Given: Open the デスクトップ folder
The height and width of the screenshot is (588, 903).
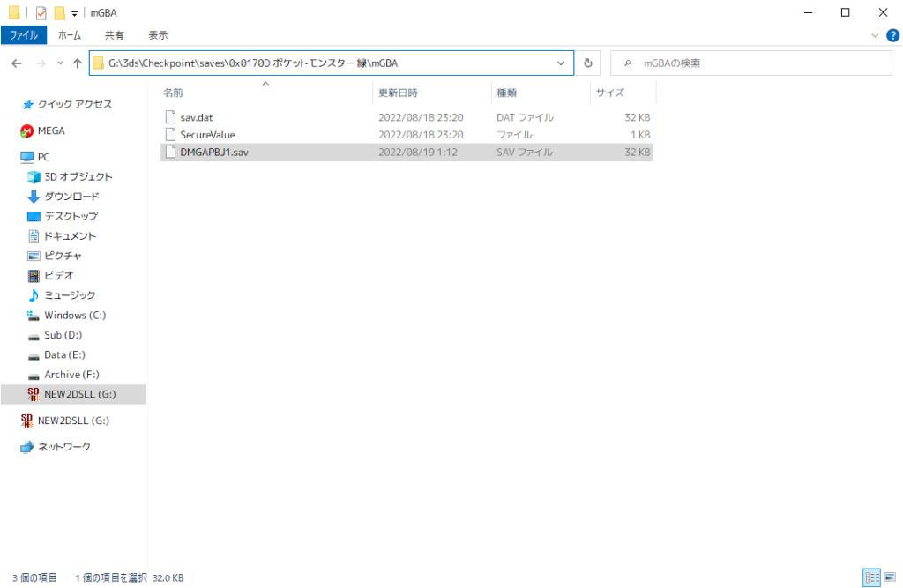Looking at the screenshot, I should (71, 216).
